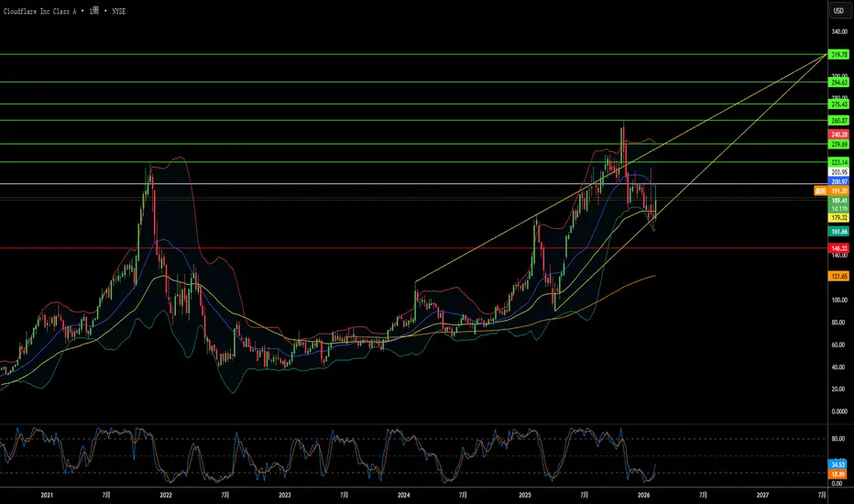Select the white horizontal line at 203.95

pyautogui.click(x=414, y=183)
